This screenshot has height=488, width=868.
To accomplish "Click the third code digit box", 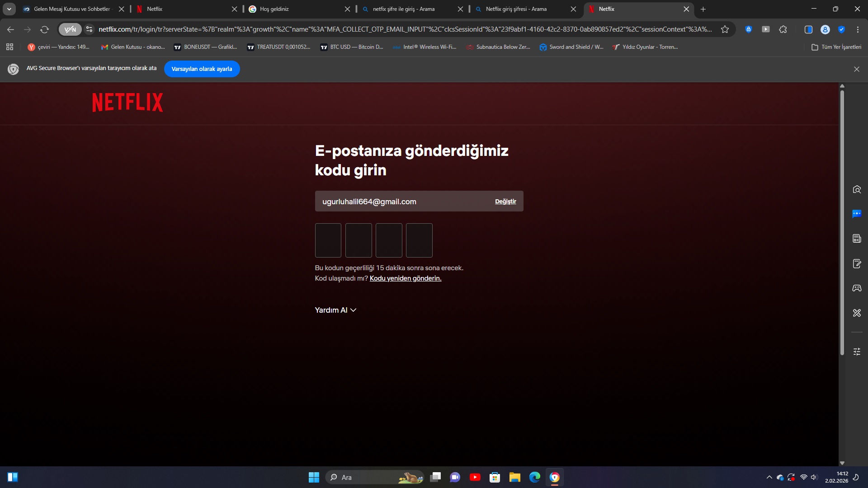I will pos(389,240).
